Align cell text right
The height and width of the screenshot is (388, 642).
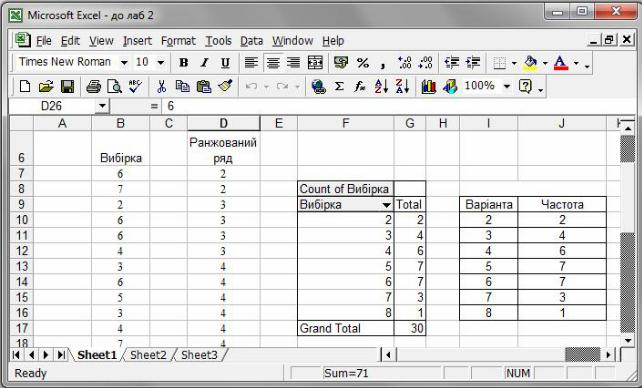(294, 63)
